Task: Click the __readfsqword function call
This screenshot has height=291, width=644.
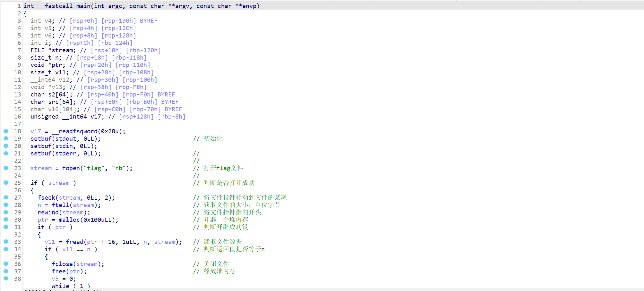Action: pos(74,131)
